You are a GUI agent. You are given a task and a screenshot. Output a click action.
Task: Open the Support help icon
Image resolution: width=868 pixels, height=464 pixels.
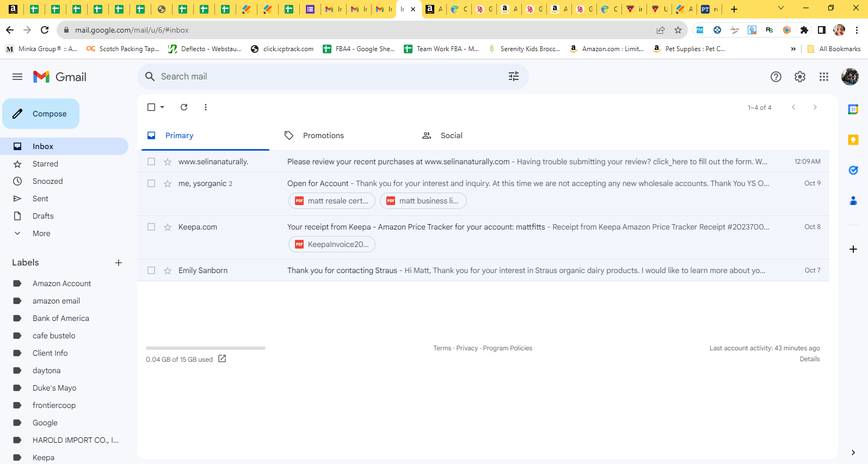[776, 77]
